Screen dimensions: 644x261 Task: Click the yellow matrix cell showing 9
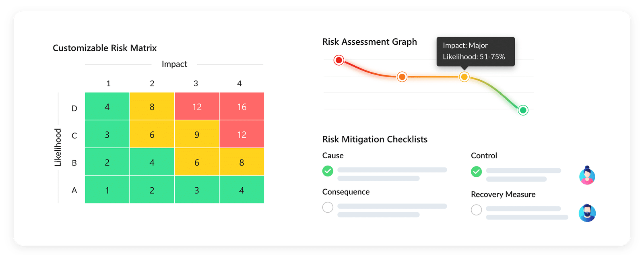pos(197,135)
